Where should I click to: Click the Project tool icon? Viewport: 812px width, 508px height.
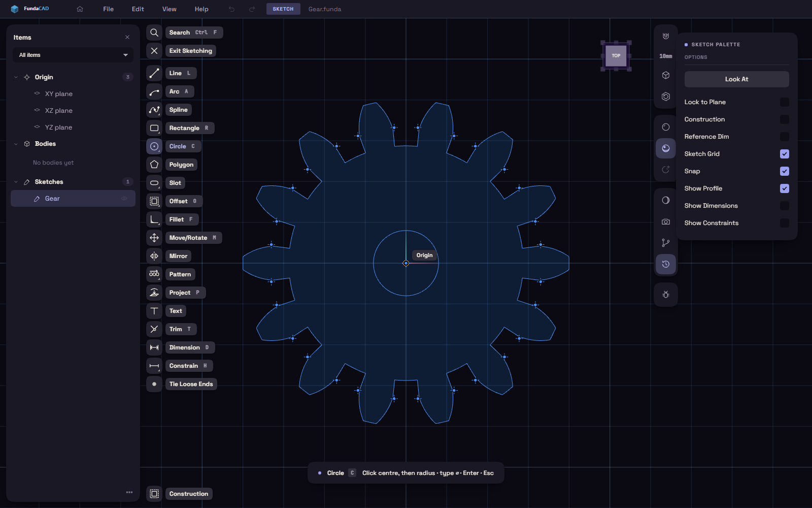coord(154,293)
